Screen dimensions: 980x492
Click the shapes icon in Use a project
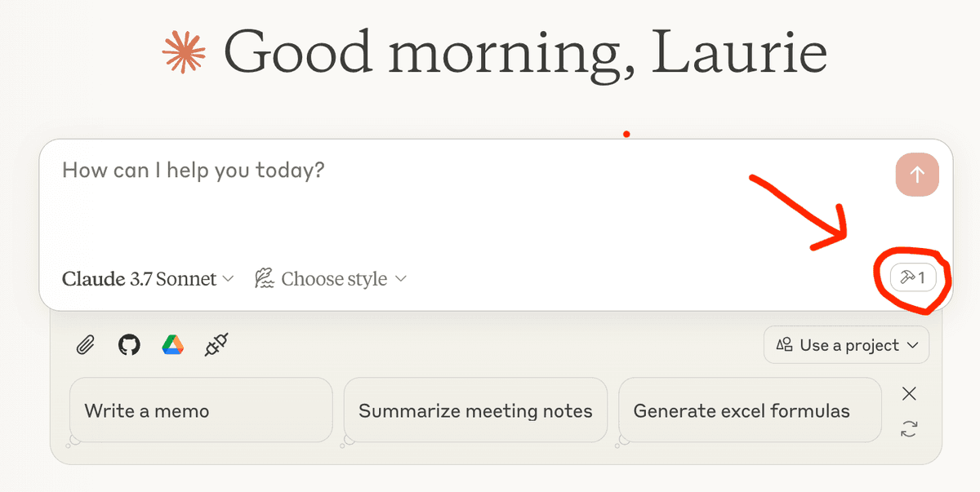785,345
